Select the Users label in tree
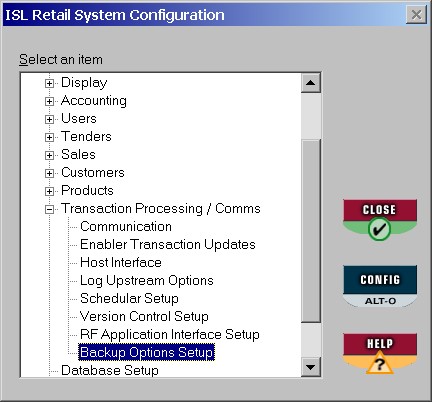Screen dimensions: 432x402 coord(79,119)
